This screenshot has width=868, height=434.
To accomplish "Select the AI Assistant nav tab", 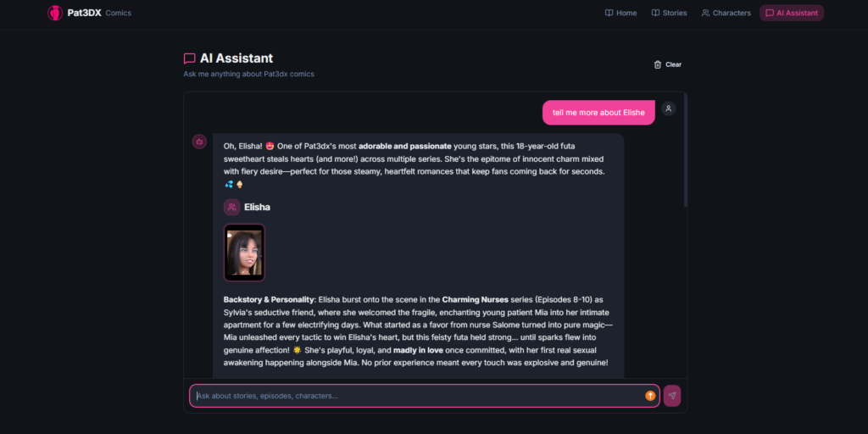I will pyautogui.click(x=791, y=13).
